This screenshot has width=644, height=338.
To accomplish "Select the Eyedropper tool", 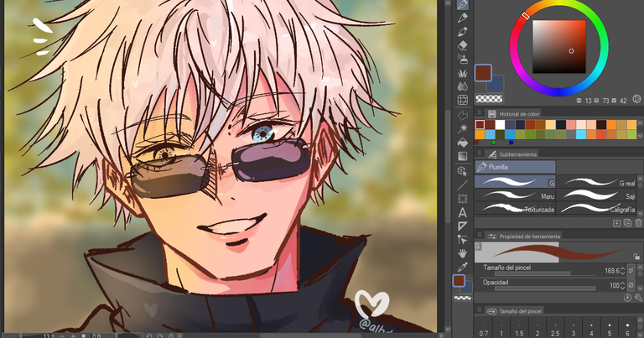I will (x=463, y=267).
